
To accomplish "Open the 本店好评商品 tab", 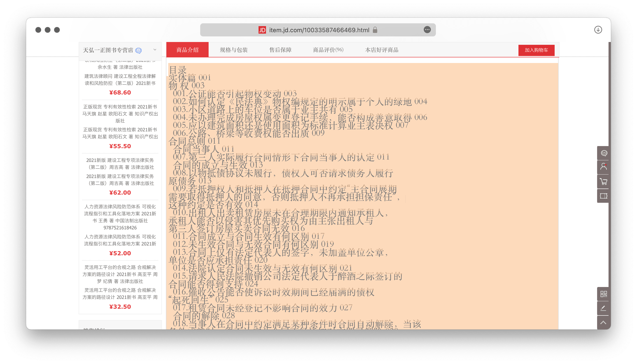I will tap(381, 50).
